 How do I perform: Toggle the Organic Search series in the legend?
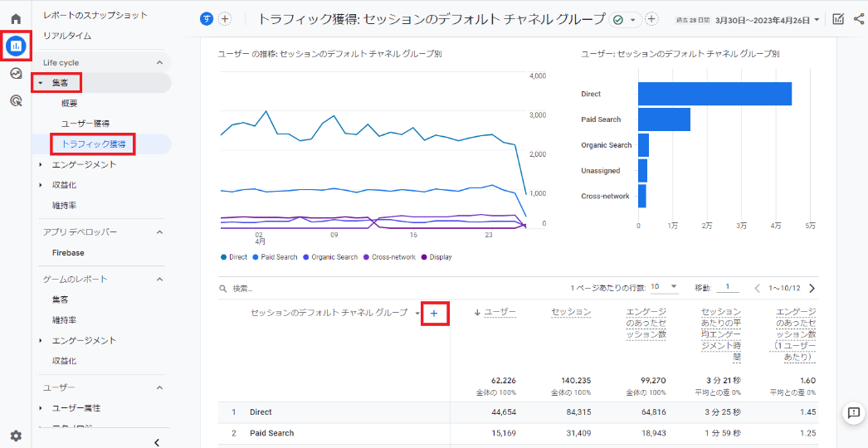point(330,257)
